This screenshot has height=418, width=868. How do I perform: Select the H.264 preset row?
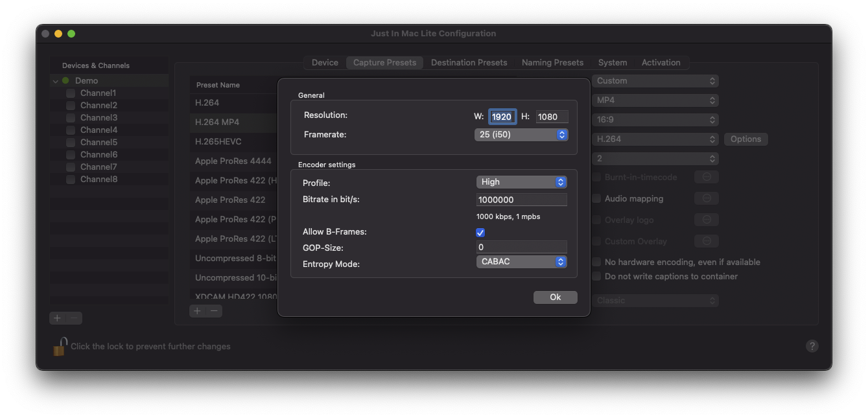coord(234,102)
